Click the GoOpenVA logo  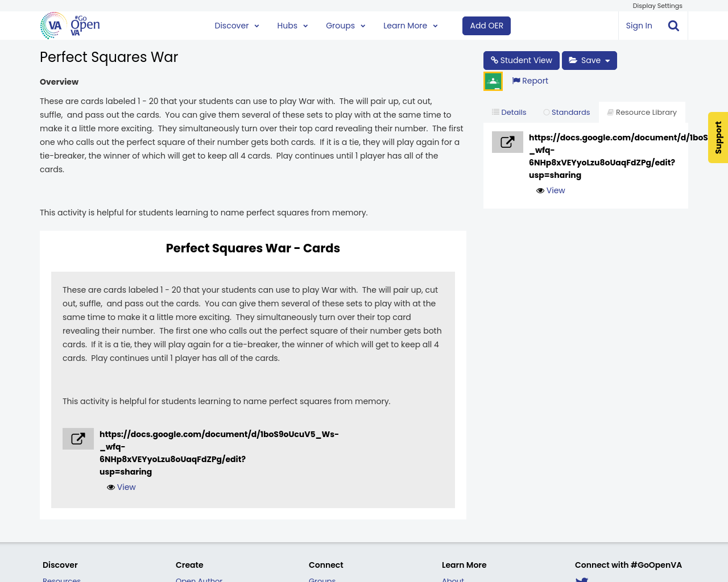click(70, 26)
